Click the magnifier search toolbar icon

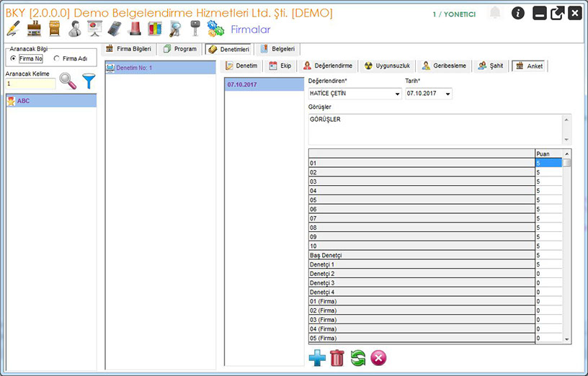point(175,29)
